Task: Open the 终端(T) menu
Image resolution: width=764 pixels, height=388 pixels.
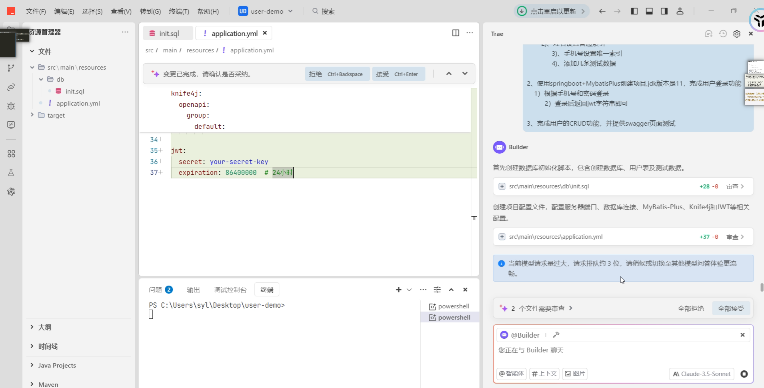Action: click(179, 11)
